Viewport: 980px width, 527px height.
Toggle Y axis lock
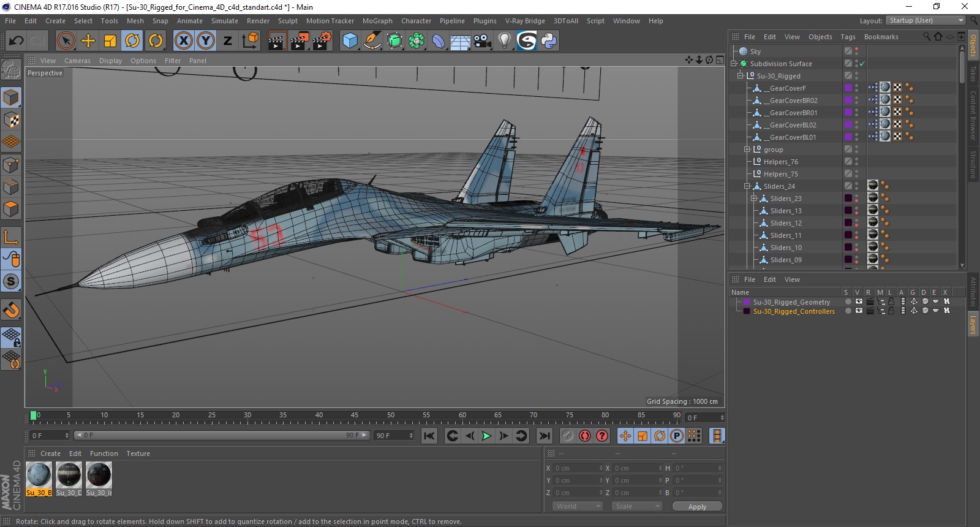point(206,41)
